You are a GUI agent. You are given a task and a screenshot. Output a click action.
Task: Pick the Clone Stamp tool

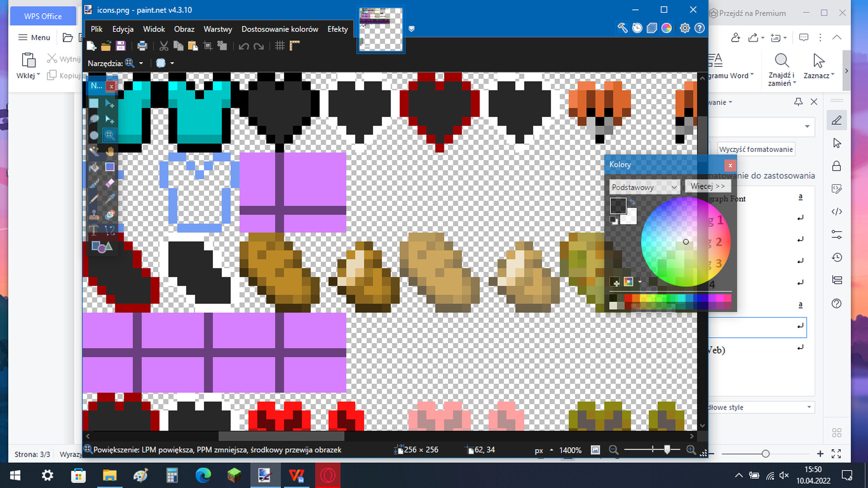coord(94,215)
